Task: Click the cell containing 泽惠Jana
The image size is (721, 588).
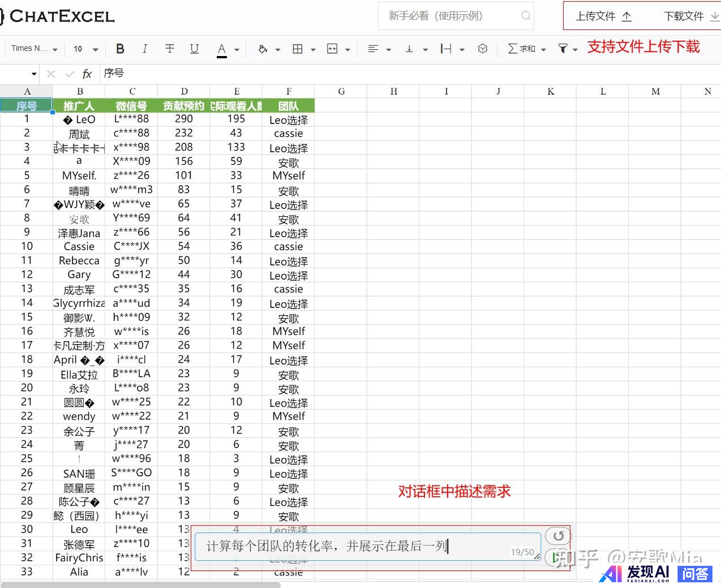Action: tap(79, 233)
